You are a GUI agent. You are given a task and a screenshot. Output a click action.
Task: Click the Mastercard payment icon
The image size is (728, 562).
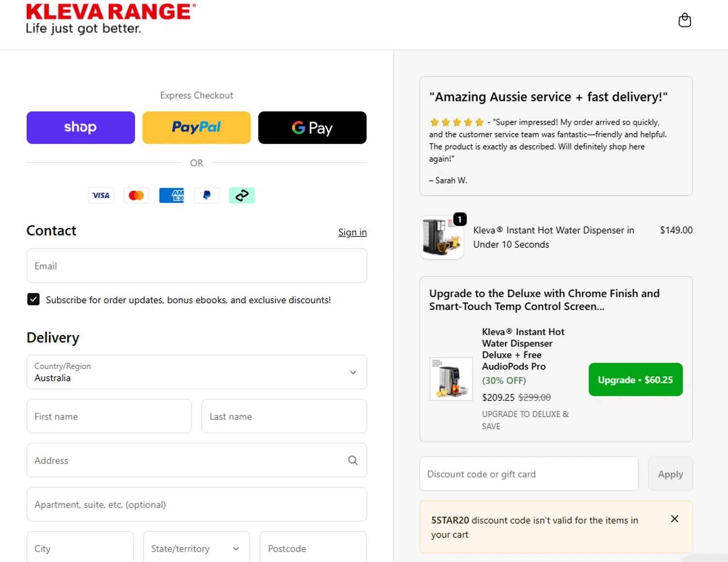(136, 195)
